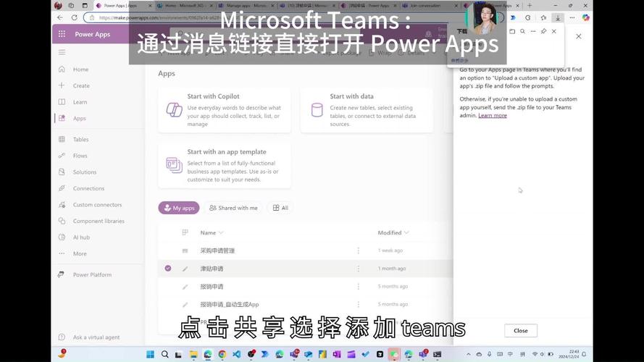Switch to the All apps filter
Viewport: 644px width, 362px height.
pyautogui.click(x=280, y=208)
